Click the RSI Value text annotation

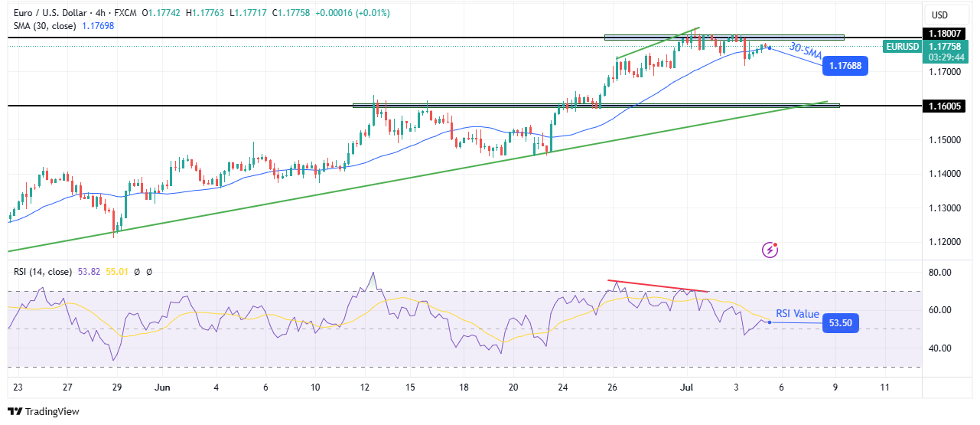point(797,314)
